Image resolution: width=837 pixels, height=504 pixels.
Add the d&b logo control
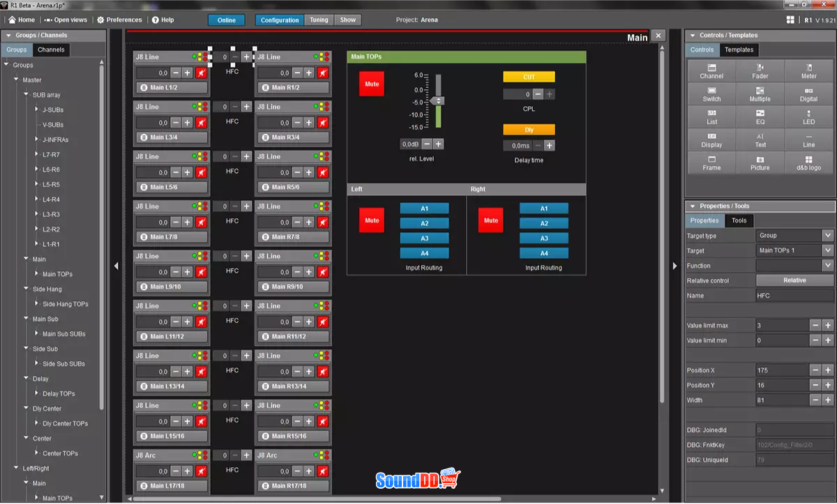coord(808,163)
